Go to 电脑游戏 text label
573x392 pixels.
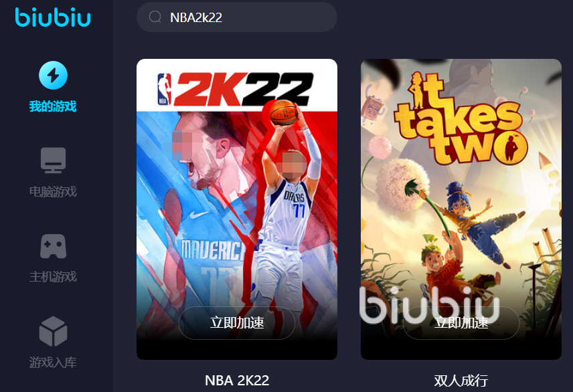tap(53, 191)
